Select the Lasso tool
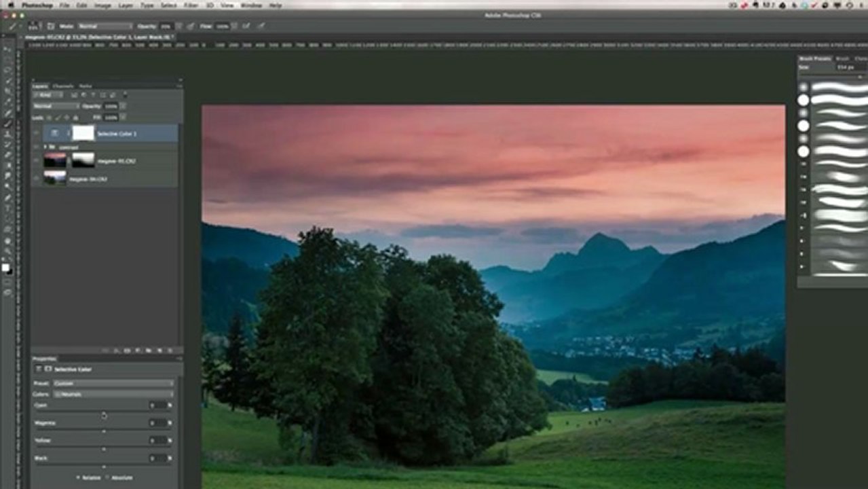This screenshot has height=489, width=868. click(x=8, y=69)
